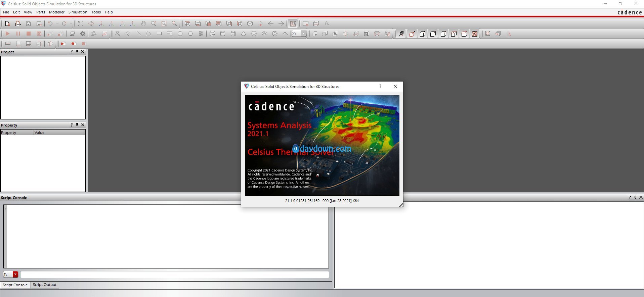This screenshot has height=297, width=644.
Task: Stop the simulation with square icon
Action: pos(29,34)
